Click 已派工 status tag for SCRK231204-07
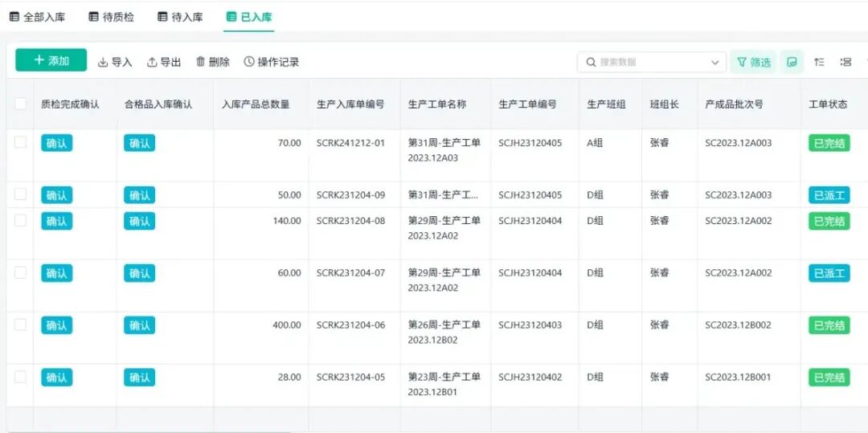Screen dimensions: 868x433 click(829, 273)
